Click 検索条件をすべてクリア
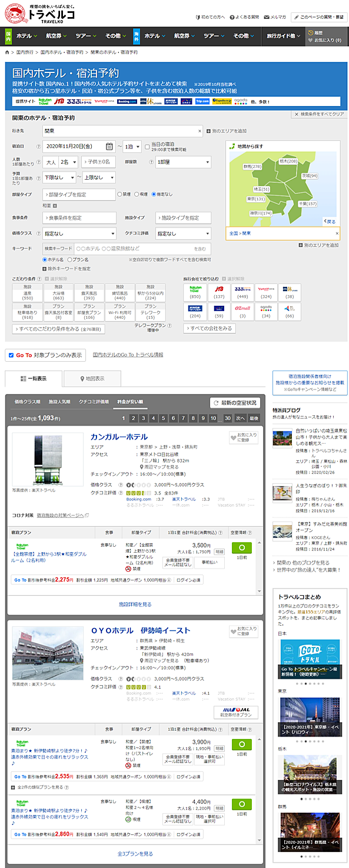The image size is (349, 868). [320, 114]
